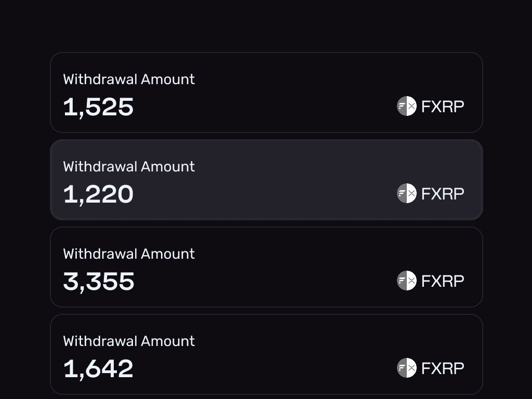Click the 1,525 amount value
Viewport: 532px width, 399px height.
(x=98, y=107)
